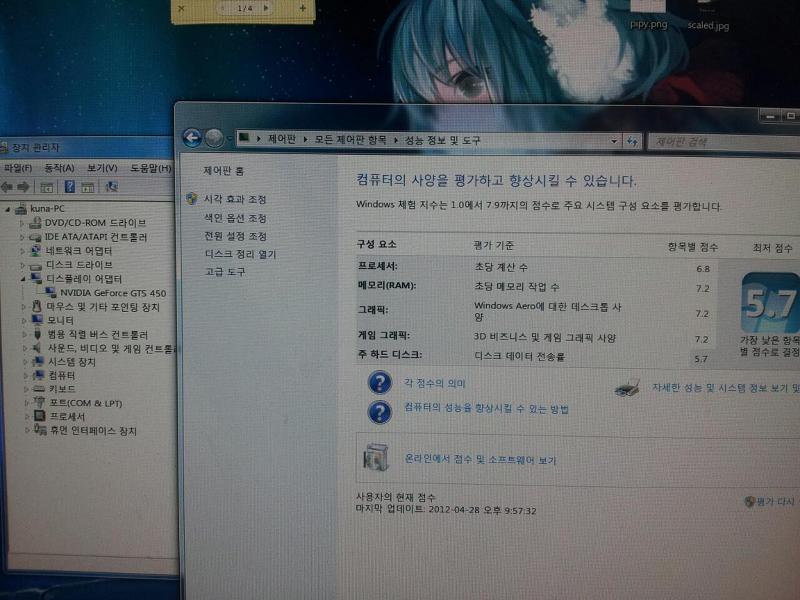Open the 동작(A) menu
The image size is (800, 600).
pyautogui.click(x=59, y=168)
